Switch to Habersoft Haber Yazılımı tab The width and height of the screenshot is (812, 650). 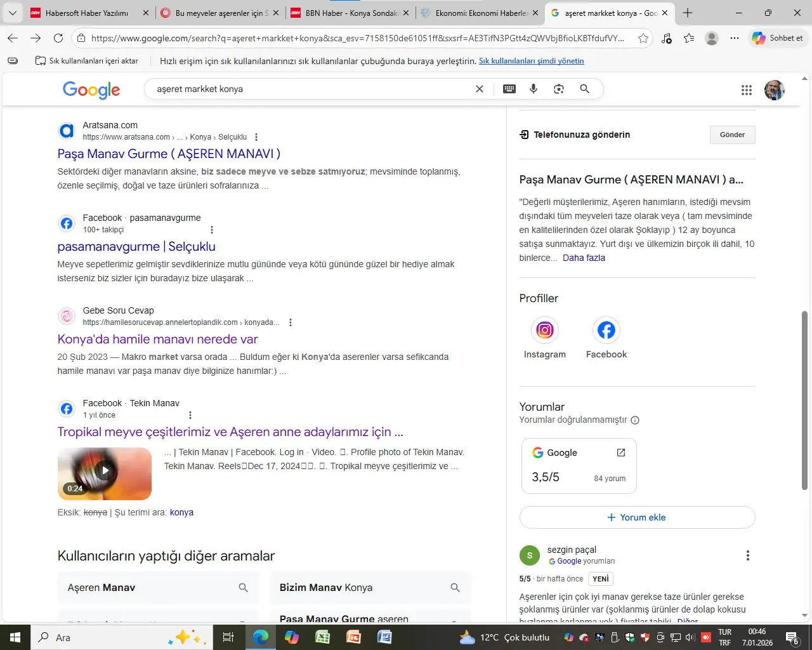pyautogui.click(x=87, y=13)
